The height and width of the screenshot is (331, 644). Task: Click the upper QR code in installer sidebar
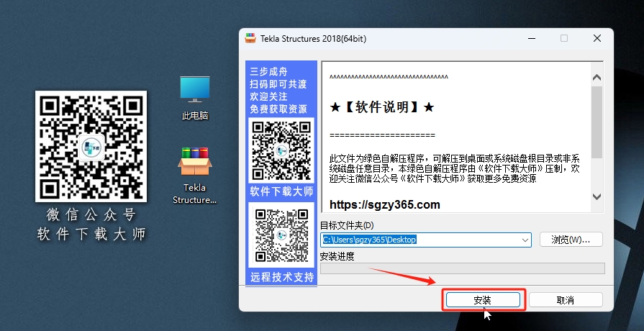281,150
